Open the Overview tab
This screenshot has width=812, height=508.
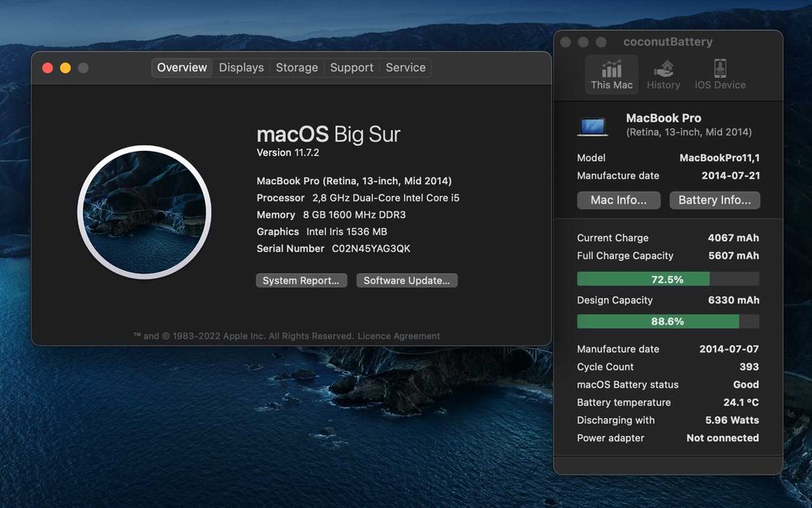pos(182,68)
